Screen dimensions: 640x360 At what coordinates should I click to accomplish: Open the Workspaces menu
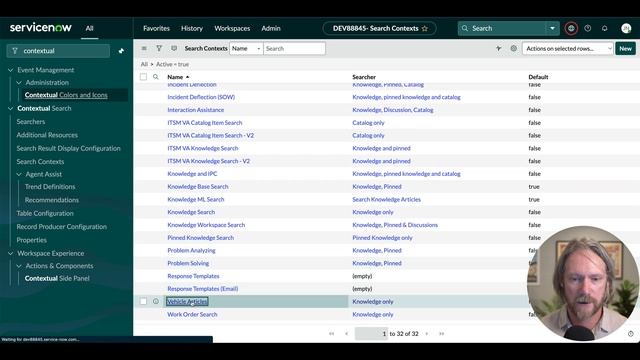coord(232,28)
